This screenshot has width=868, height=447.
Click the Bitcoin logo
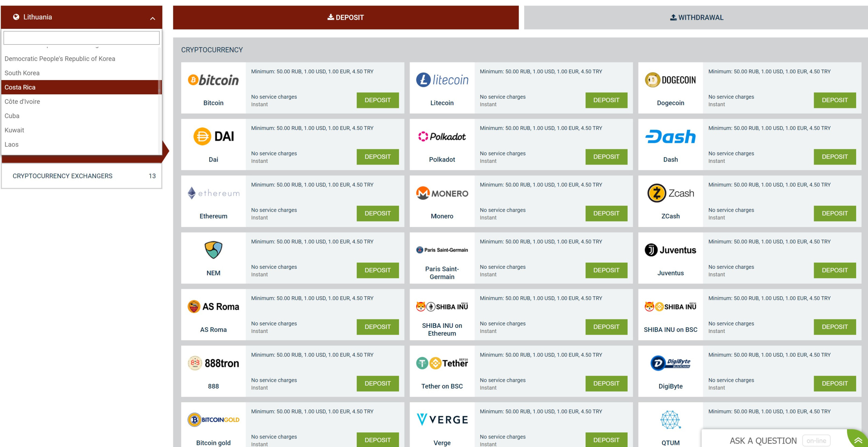[213, 80]
